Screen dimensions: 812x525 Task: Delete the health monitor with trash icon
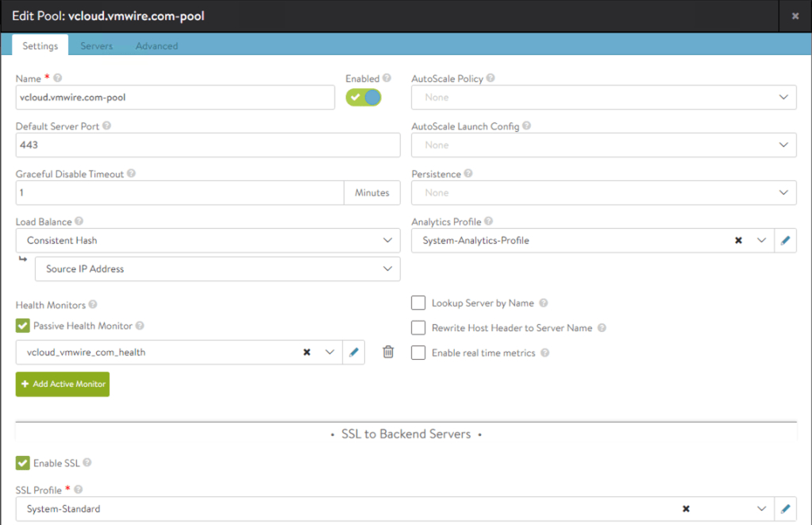tap(388, 352)
